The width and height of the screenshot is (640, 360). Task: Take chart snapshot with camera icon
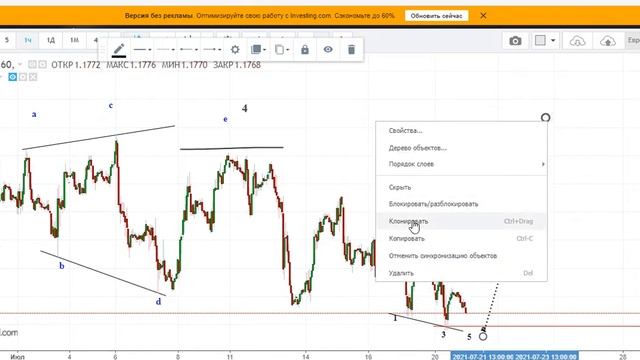tap(515, 41)
